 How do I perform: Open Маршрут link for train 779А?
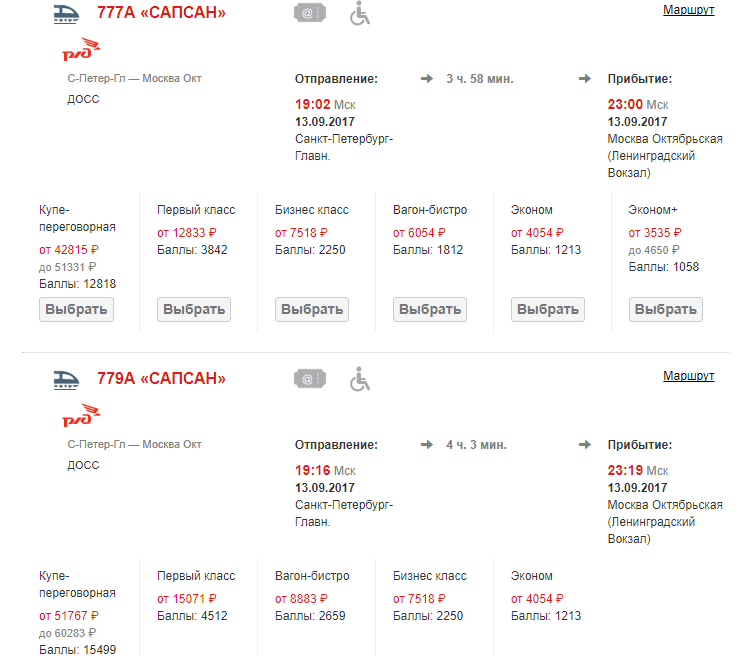tap(688, 376)
